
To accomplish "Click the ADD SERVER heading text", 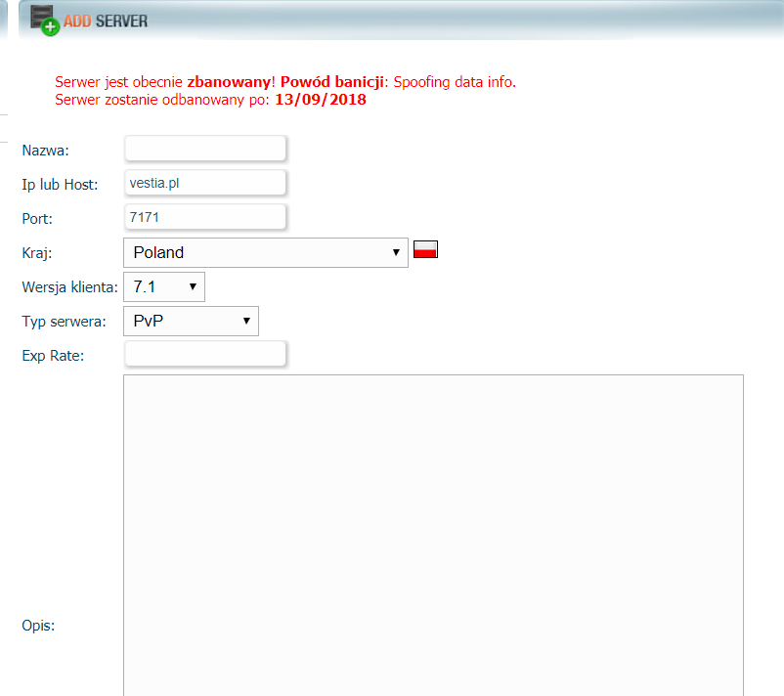I will pos(106,21).
